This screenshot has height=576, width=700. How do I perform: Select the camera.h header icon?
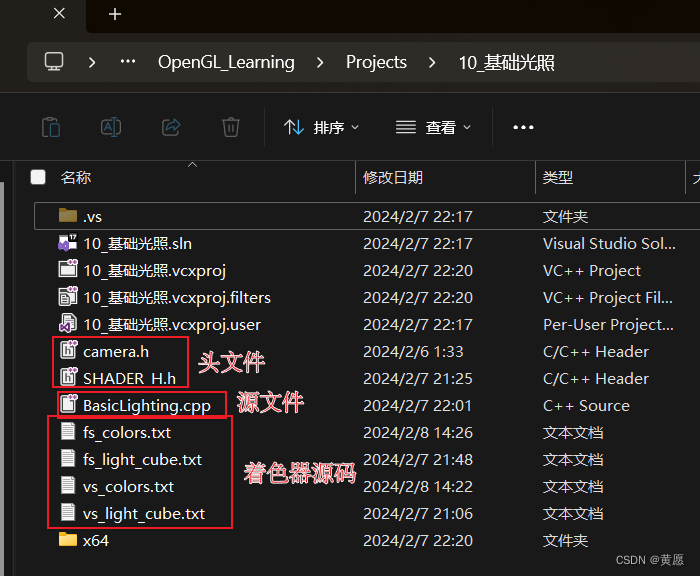click(x=69, y=350)
